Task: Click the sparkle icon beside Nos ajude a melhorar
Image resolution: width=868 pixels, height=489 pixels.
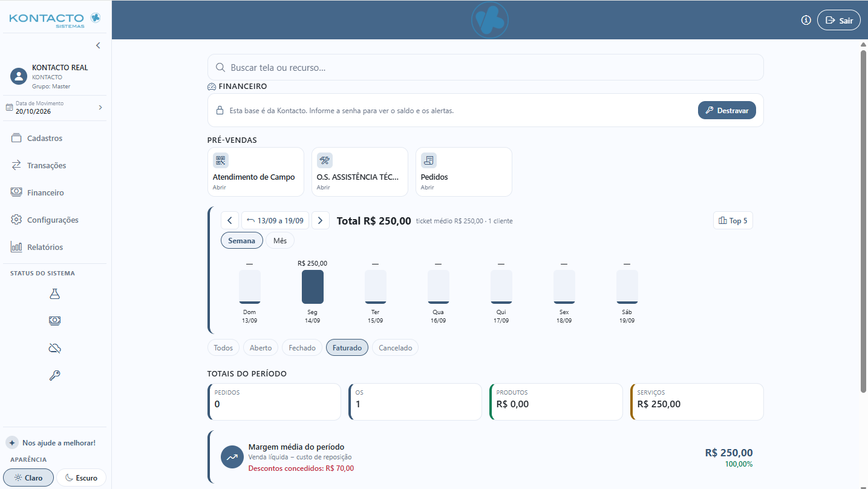Action: tap(12, 442)
